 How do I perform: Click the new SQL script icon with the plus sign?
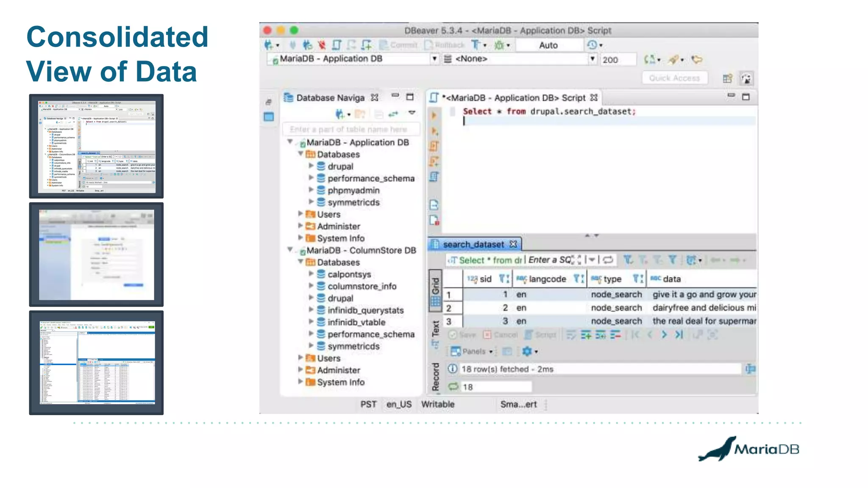click(366, 45)
